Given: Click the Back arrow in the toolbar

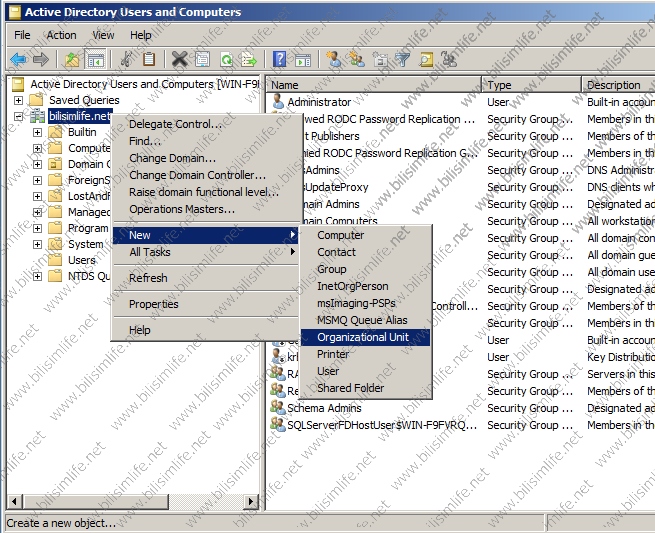Looking at the screenshot, I should (x=19, y=59).
